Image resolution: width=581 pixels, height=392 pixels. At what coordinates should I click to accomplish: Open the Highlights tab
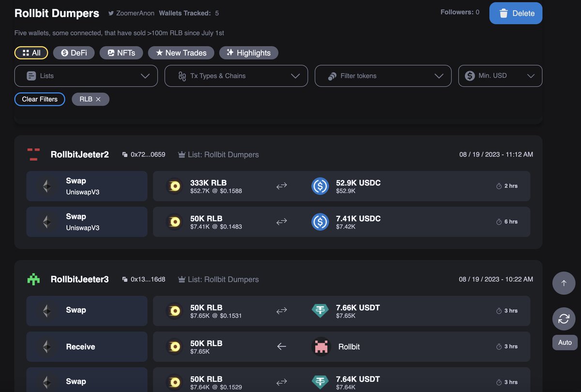click(248, 53)
